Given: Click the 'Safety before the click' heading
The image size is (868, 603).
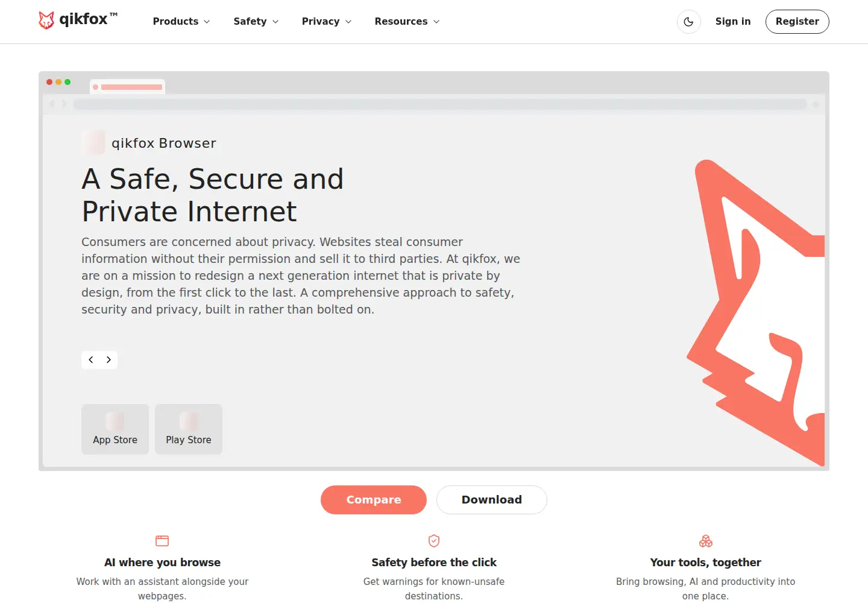Looking at the screenshot, I should coord(434,563).
